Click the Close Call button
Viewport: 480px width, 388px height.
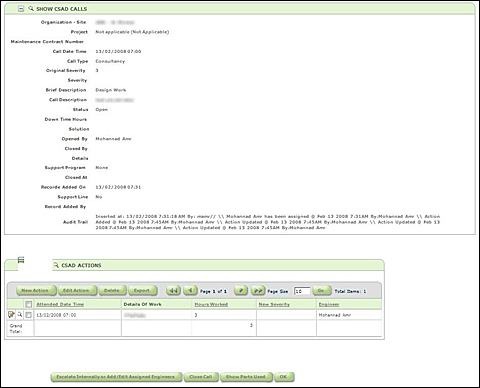[201, 377]
